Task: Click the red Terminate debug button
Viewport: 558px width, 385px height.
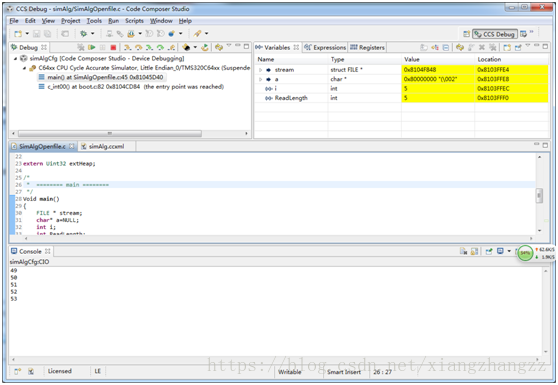Action: 113,47
